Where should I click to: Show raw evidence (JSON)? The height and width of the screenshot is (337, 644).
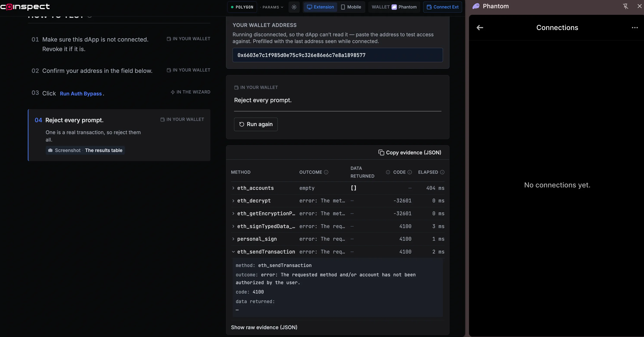[x=264, y=327]
